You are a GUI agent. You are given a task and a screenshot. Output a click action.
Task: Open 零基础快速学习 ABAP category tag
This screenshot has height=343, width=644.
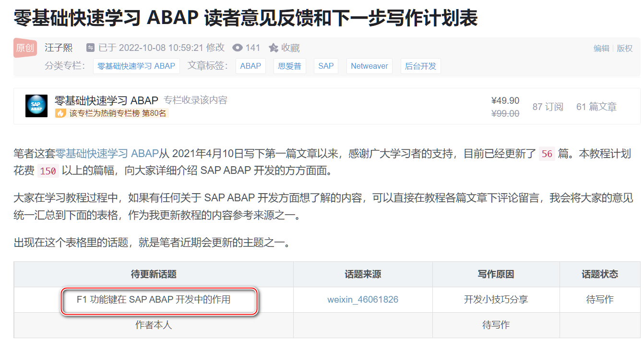(x=136, y=66)
